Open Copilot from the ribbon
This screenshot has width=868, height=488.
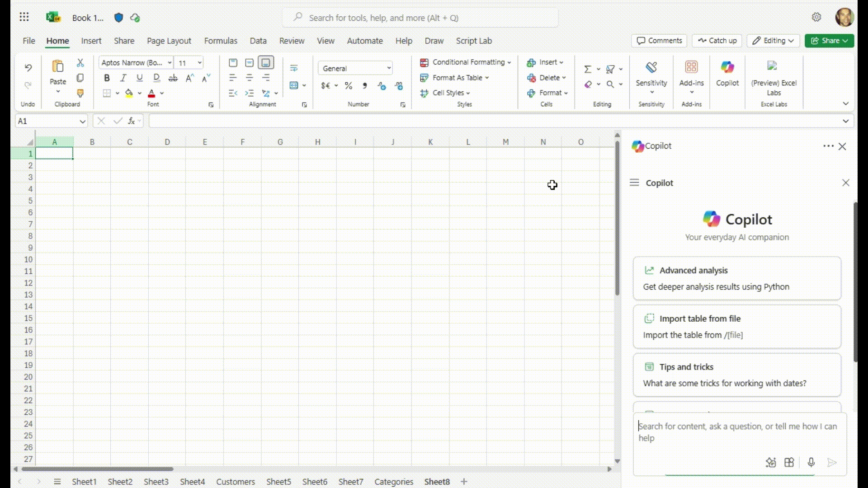(x=726, y=75)
